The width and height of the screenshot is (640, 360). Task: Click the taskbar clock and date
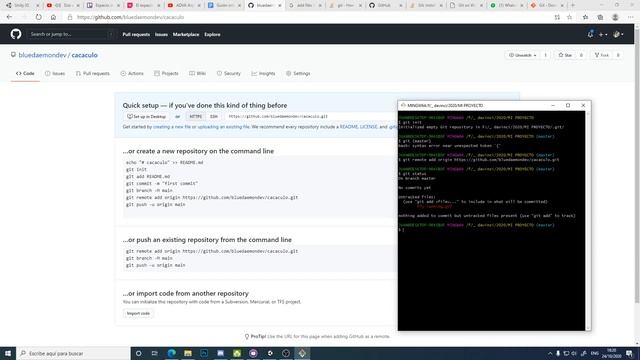pyautogui.click(x=611, y=353)
